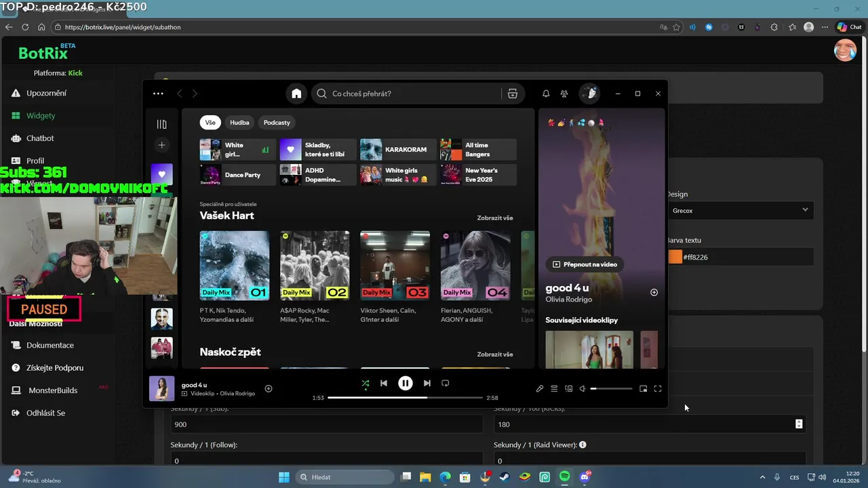Open ADHD Dopamine playlist tile
Screen dimensions: 868x488
click(x=318, y=175)
